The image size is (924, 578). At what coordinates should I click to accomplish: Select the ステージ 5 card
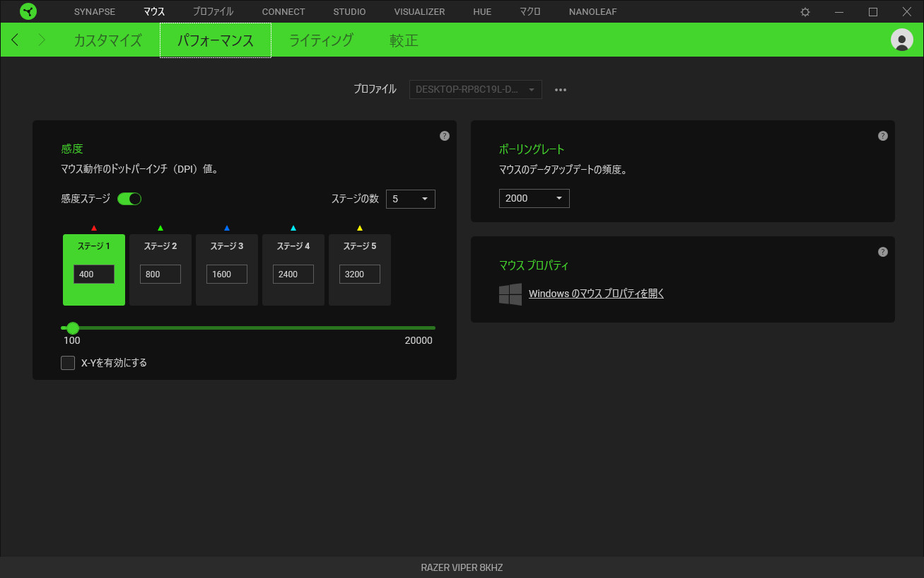click(x=360, y=270)
